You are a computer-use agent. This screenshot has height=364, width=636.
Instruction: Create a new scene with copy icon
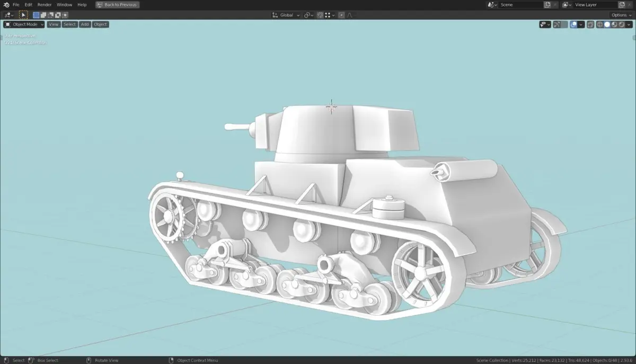click(547, 5)
